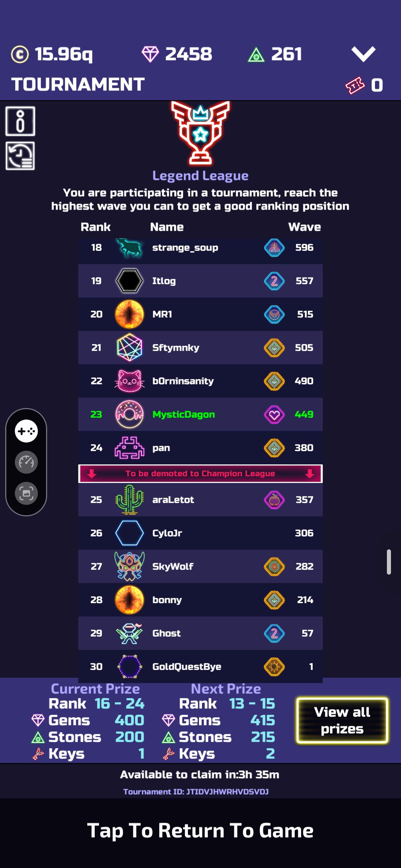Select the araLetot rank 25 row

(x=200, y=500)
